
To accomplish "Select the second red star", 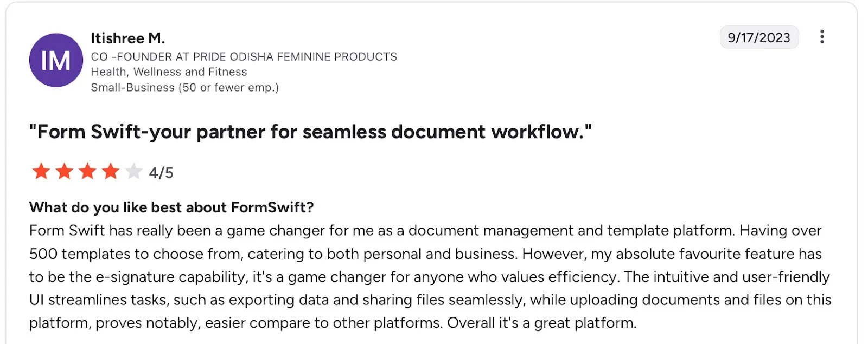I will tap(63, 172).
